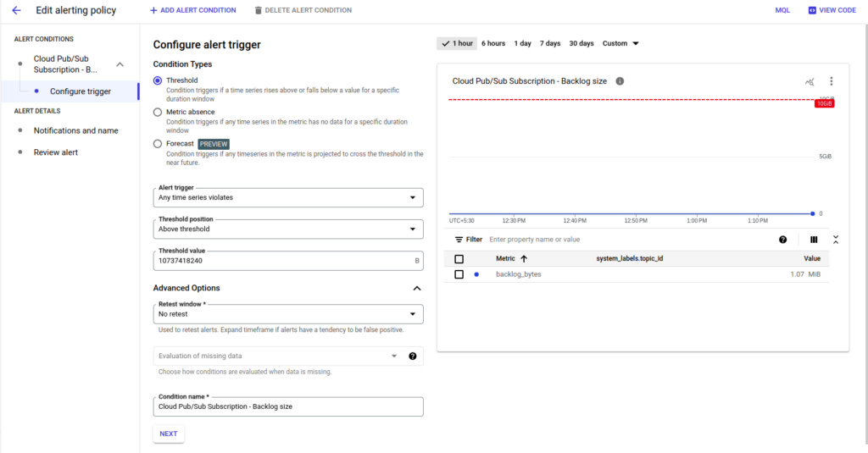Check the select-all checkbox in the table header
Screen dimensions: 868x453
[459, 259]
